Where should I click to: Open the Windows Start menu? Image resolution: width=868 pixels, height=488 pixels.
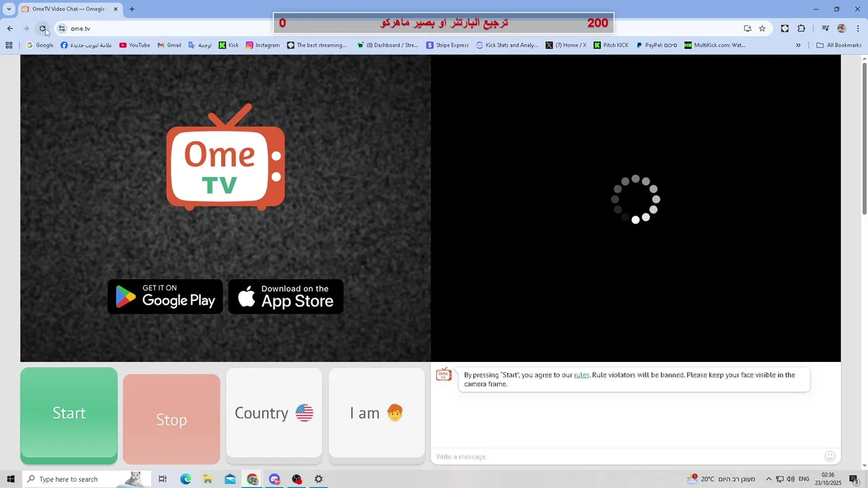tap(10, 479)
